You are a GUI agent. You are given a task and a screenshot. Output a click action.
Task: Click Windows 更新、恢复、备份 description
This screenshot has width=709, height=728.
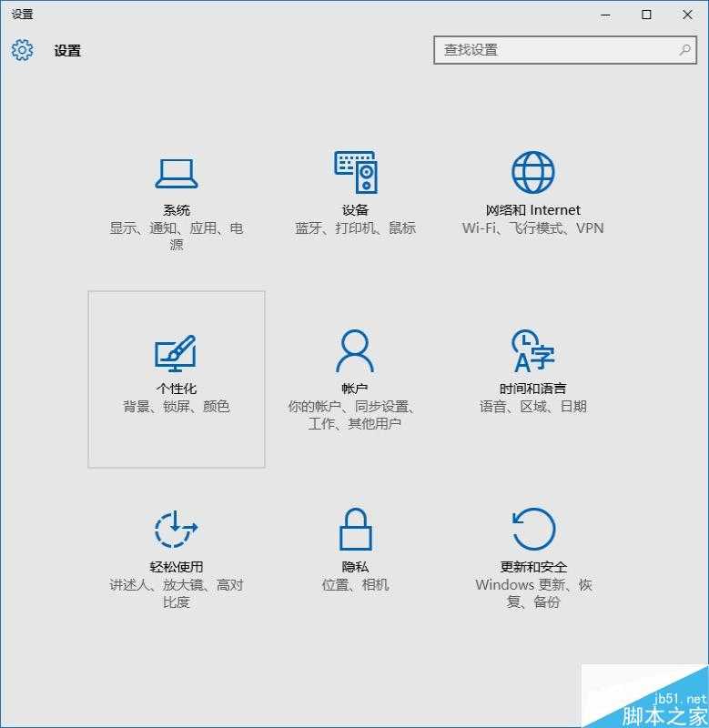point(533,593)
